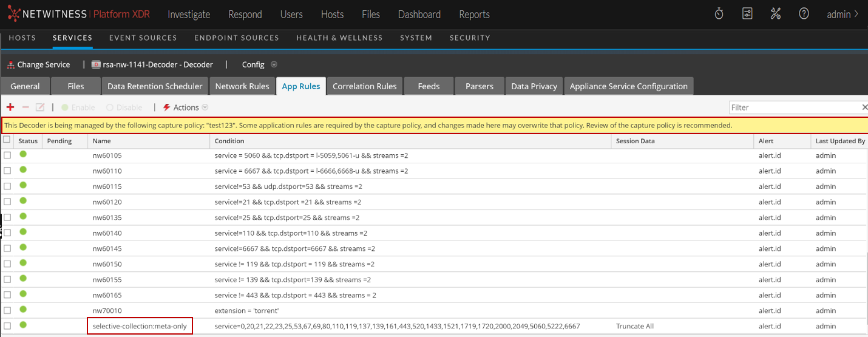The image size is (868, 337).
Task: Click the help question mark icon
Action: coord(804,14)
